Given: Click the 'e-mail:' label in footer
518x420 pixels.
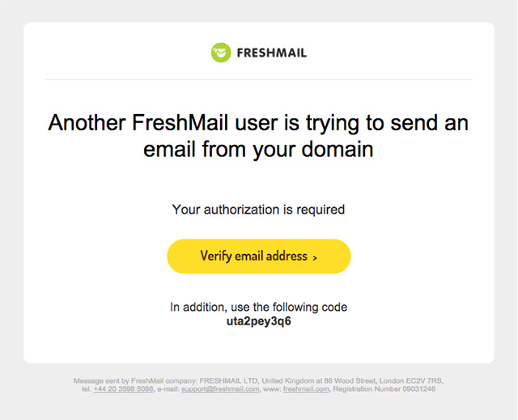Looking at the screenshot, I should (x=168, y=389).
